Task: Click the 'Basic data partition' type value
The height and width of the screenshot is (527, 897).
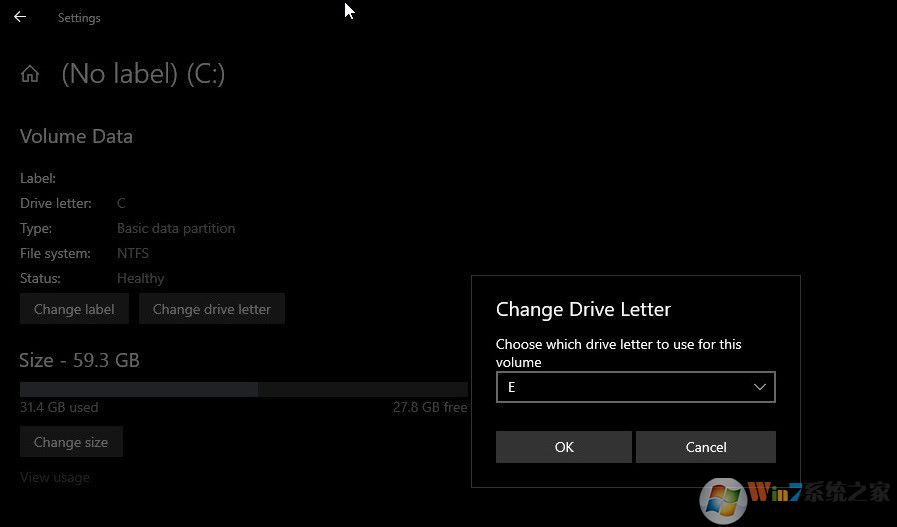Action: (176, 228)
